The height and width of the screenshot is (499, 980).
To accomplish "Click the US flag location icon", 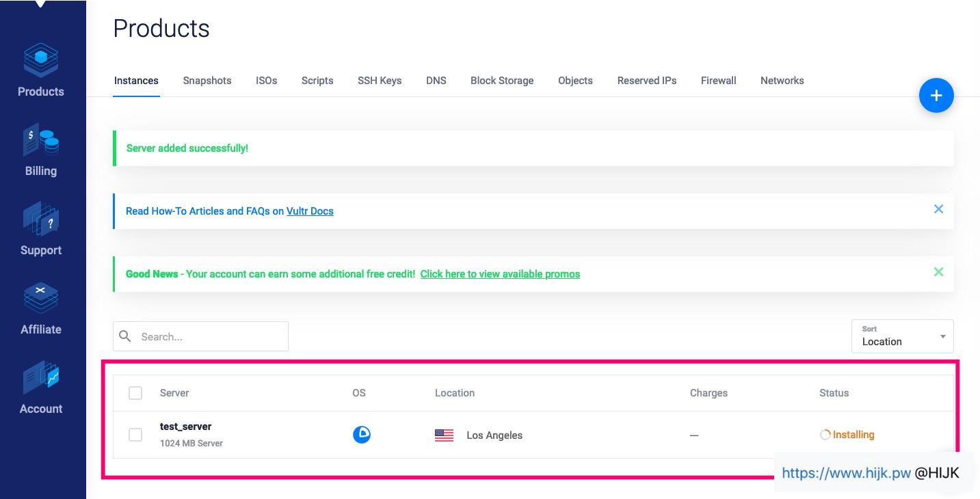I will (444, 435).
